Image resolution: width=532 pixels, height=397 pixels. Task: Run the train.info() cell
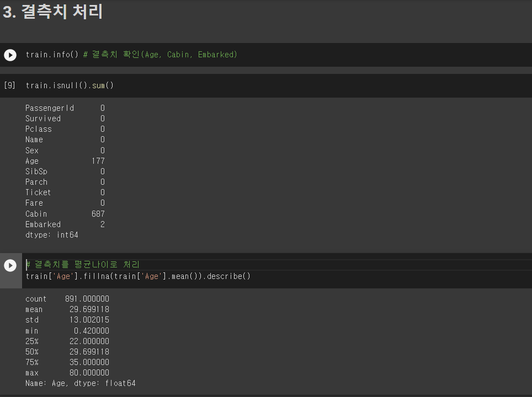[x=10, y=55]
